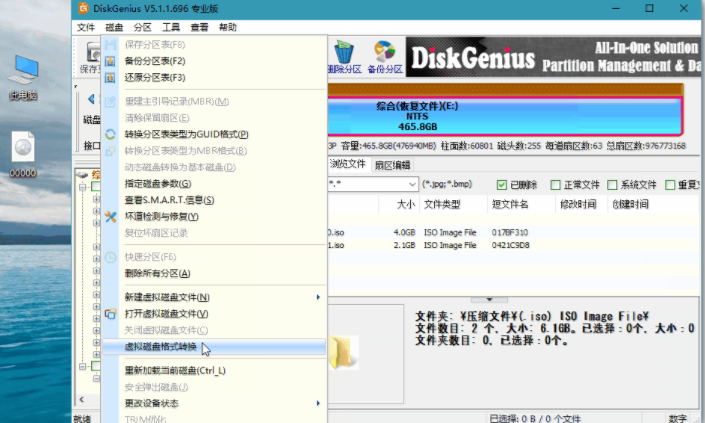Click the convert to GUID format icon
Viewport: 705px width, 423px height.
110,134
